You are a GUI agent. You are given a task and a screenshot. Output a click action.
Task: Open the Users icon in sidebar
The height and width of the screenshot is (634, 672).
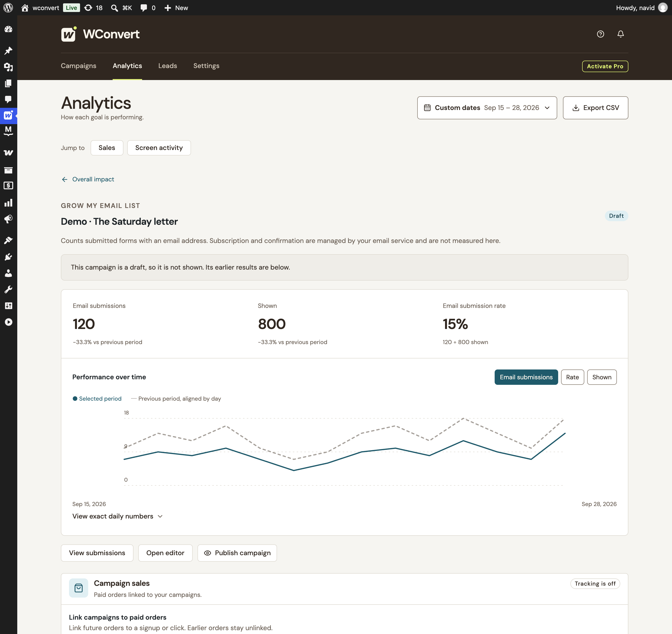pos(8,273)
